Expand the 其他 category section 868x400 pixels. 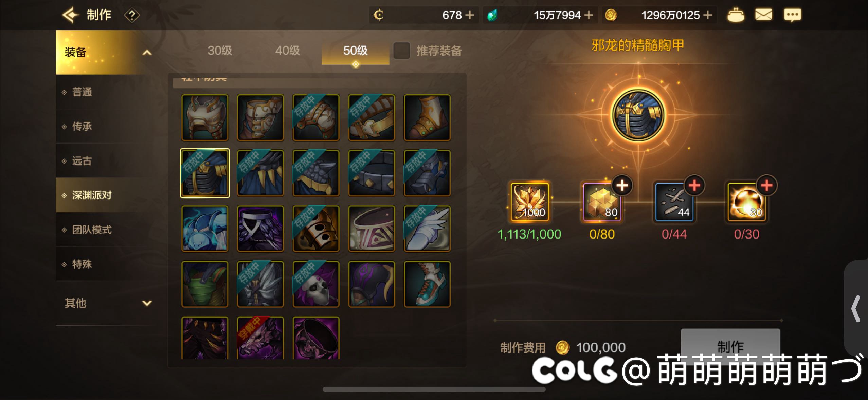[147, 303]
